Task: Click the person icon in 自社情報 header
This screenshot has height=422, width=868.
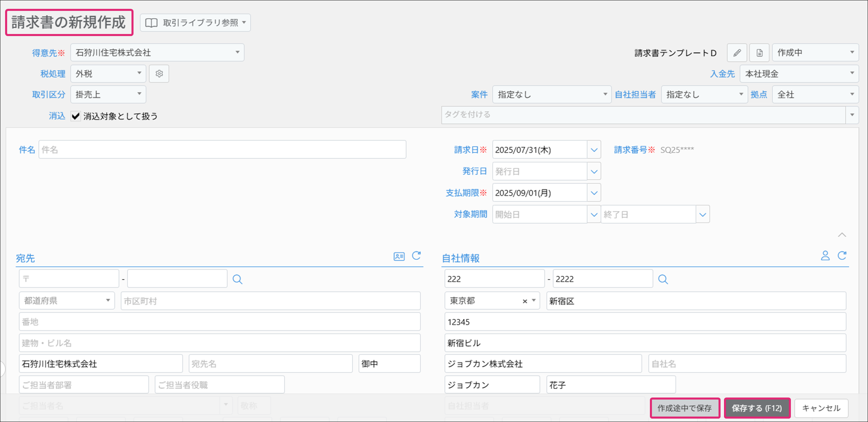Action: [825, 256]
